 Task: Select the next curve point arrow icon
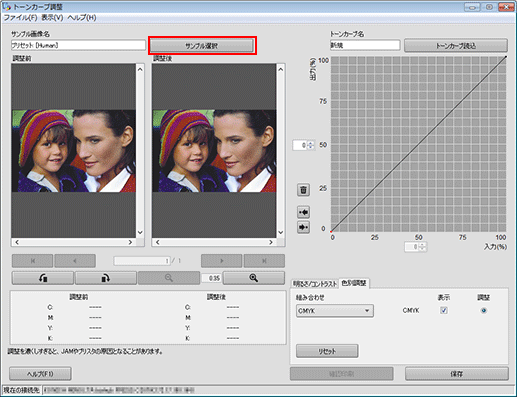coord(303,227)
